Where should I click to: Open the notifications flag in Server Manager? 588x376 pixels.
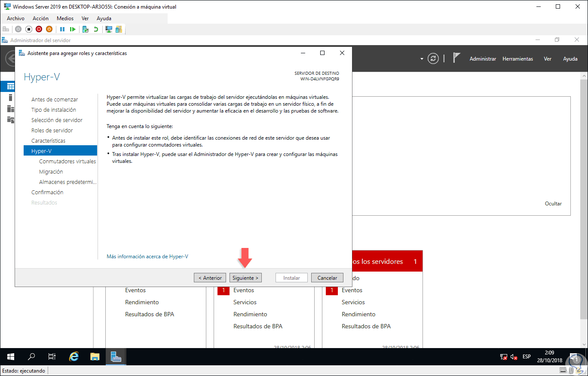tap(456, 58)
